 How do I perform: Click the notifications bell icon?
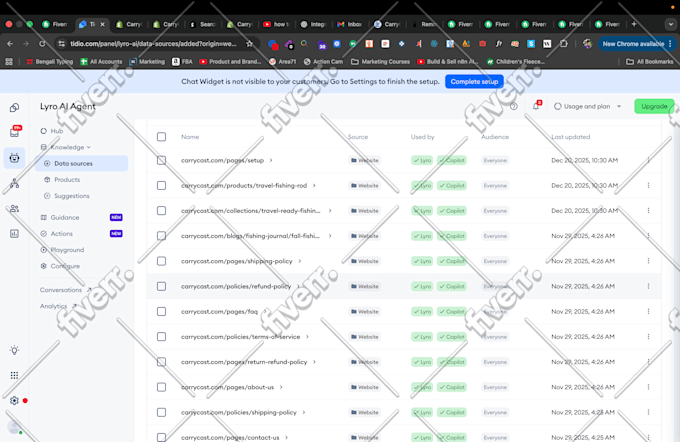[536, 106]
